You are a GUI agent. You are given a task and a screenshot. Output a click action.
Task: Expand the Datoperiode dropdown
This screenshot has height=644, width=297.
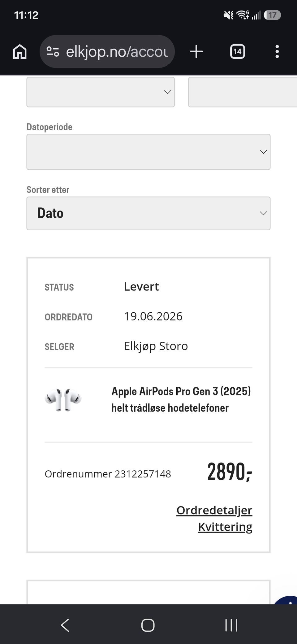(148, 152)
